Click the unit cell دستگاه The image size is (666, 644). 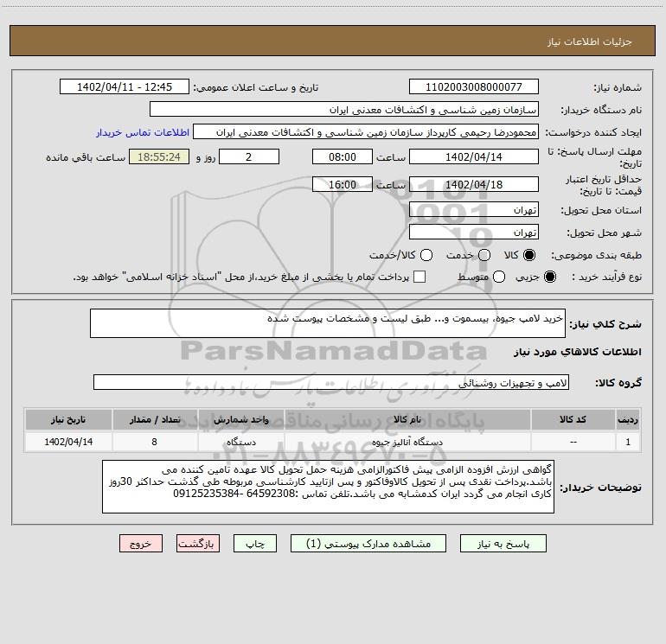pos(240,442)
